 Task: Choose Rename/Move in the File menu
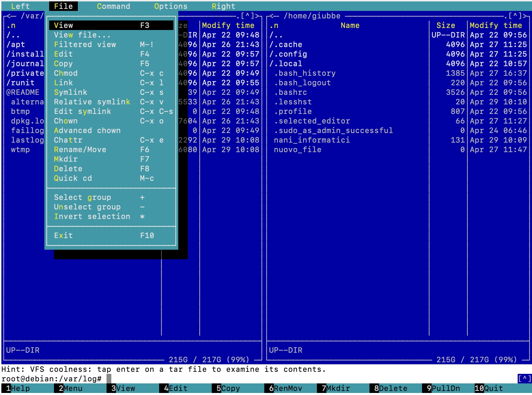(80, 149)
